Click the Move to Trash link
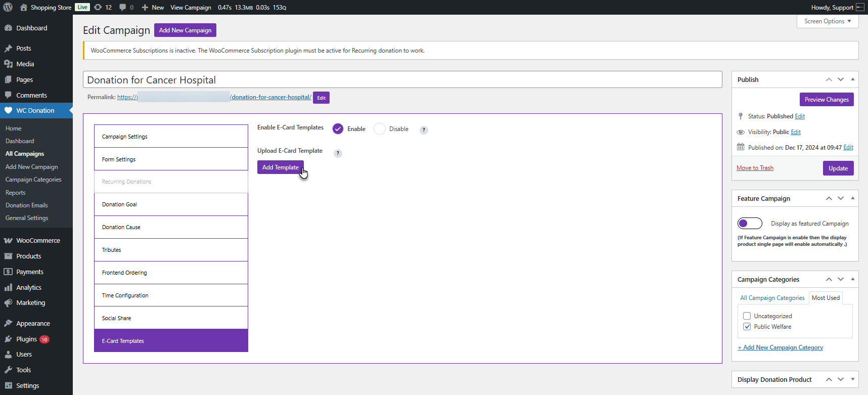Screen dimensions: 868x395 pyautogui.click(x=755, y=168)
